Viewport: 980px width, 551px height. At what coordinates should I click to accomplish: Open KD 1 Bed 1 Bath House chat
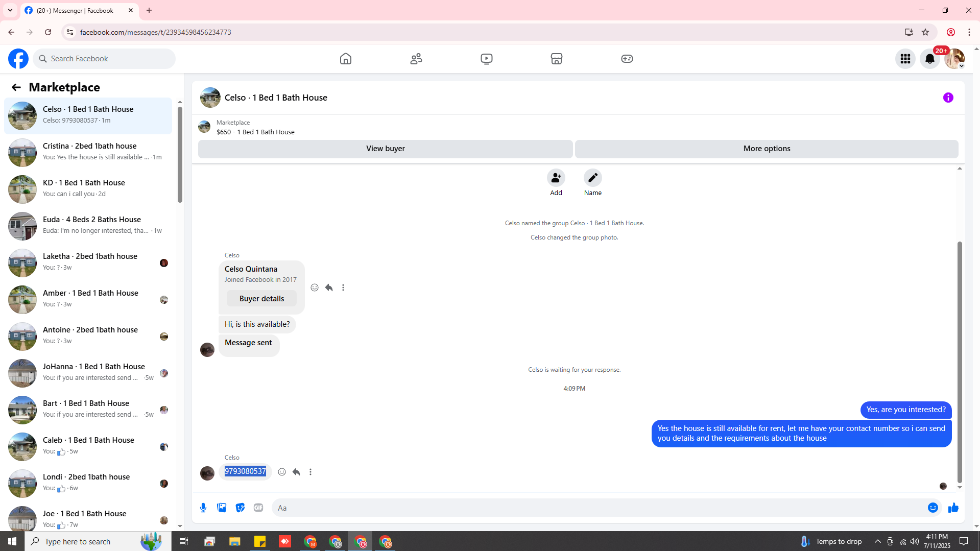point(88,189)
